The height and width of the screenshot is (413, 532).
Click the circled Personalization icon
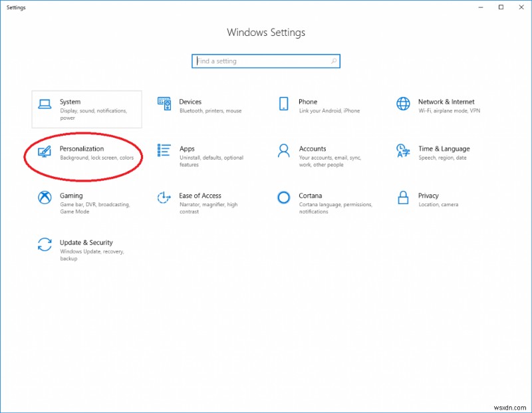(44, 153)
